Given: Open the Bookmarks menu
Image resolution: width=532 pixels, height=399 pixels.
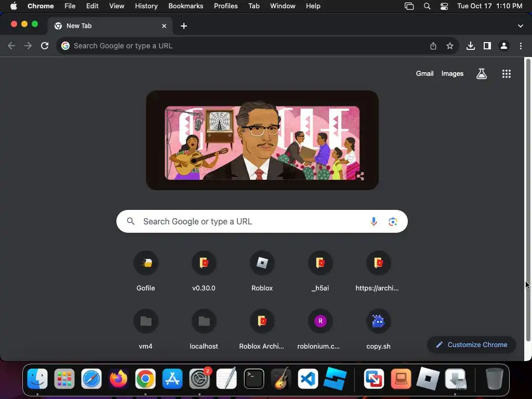Looking at the screenshot, I should [185, 6].
